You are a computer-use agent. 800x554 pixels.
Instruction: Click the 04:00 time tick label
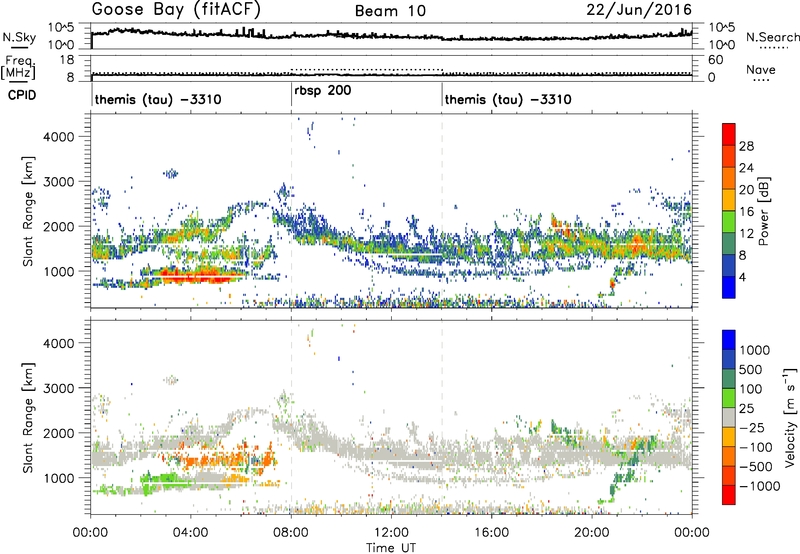pos(190,533)
